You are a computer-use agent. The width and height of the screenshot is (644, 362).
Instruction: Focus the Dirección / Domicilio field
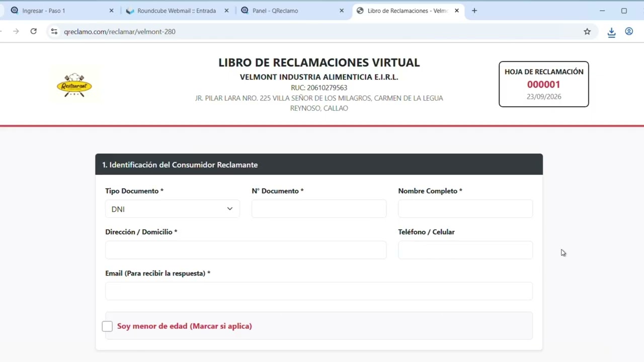[246, 250]
